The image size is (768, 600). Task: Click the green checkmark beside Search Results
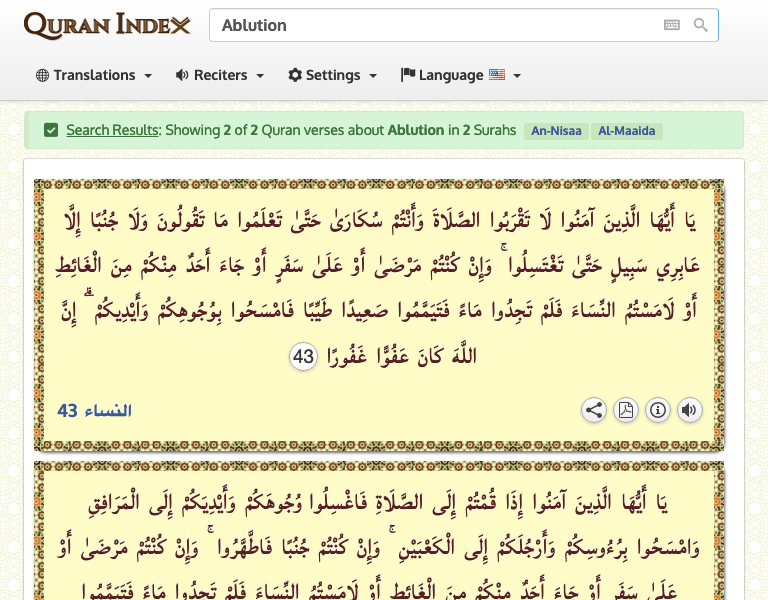[51, 130]
